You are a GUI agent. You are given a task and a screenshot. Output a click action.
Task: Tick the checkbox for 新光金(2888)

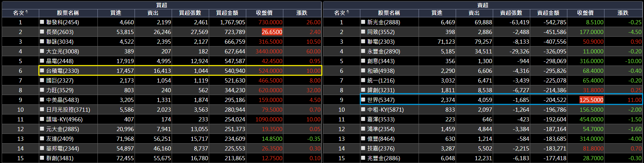(x=363, y=22)
